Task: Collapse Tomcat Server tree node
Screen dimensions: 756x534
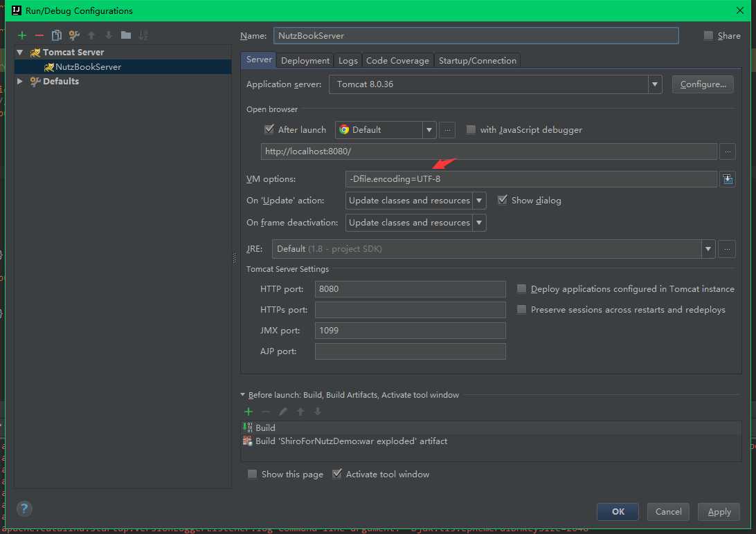Action: 20,52
